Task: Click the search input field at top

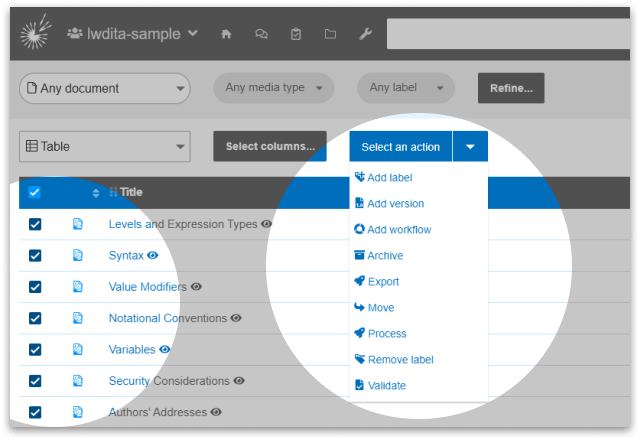Action: [510, 34]
